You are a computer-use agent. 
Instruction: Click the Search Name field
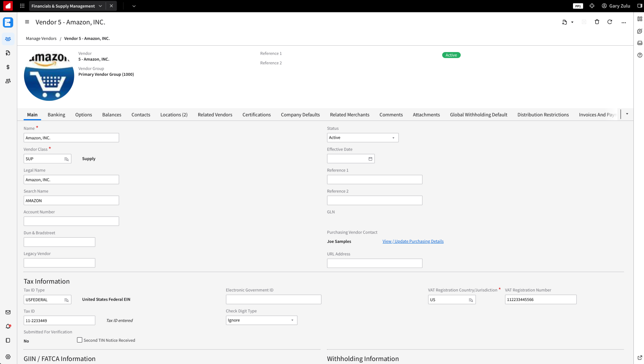(71, 200)
